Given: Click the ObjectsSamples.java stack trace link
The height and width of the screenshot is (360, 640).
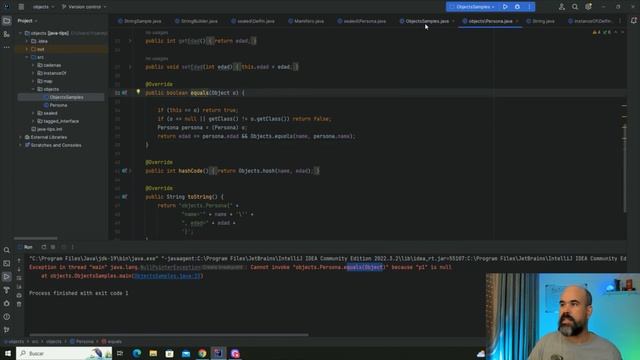Looking at the screenshot, I should pyautogui.click(x=167, y=276).
